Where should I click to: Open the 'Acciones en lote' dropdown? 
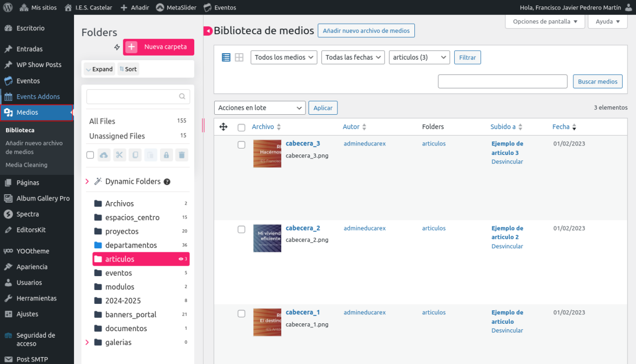260,108
